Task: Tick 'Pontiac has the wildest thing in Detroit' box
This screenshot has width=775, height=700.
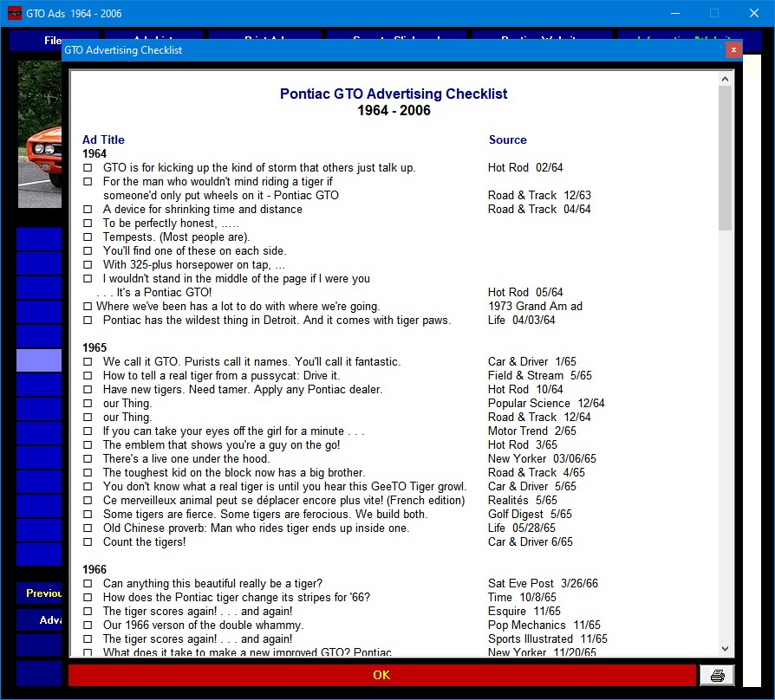Action: pyautogui.click(x=88, y=321)
